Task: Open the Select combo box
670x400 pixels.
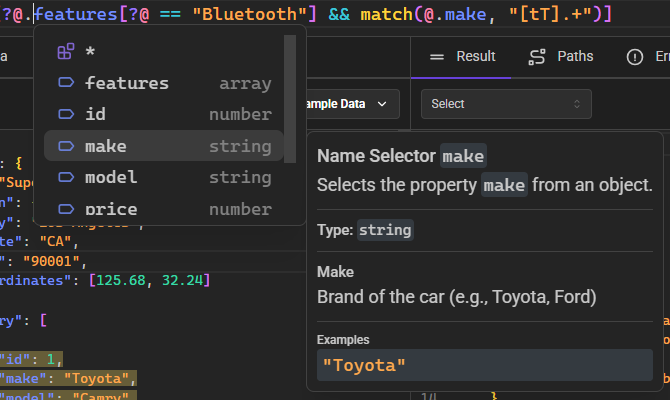Action: pyautogui.click(x=506, y=104)
